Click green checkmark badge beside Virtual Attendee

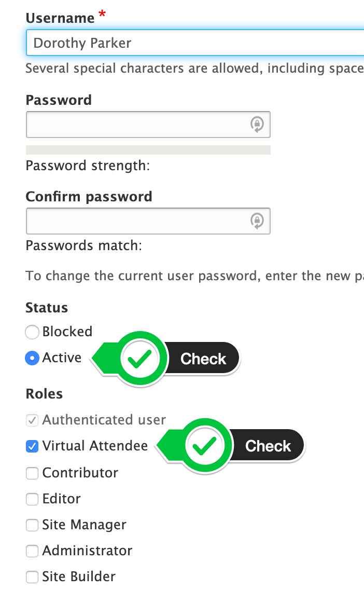tap(207, 446)
